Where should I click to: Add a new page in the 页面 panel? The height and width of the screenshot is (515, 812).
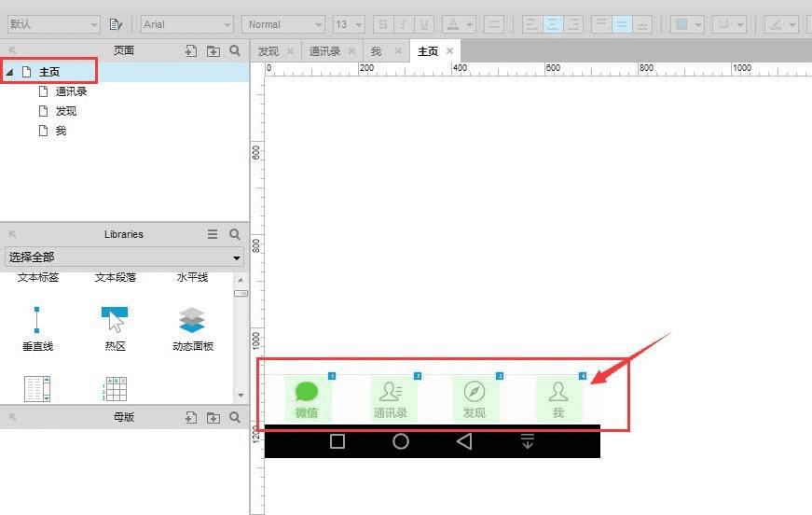click(x=190, y=50)
